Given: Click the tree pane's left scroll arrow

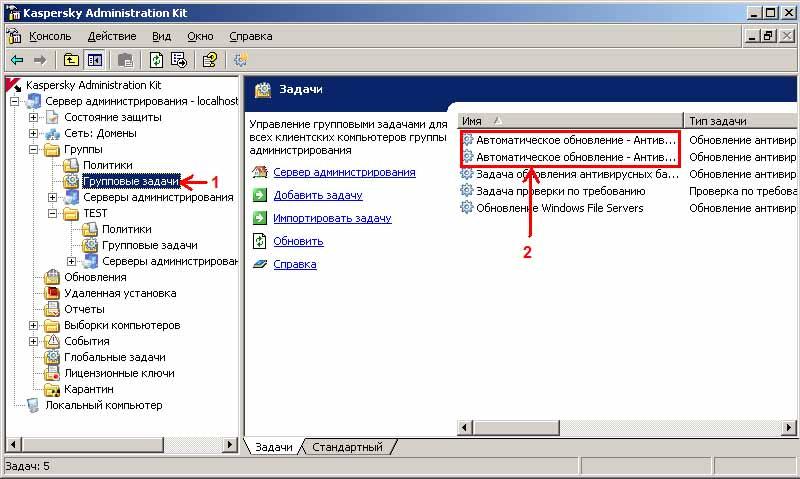Looking at the screenshot, I should (13, 445).
